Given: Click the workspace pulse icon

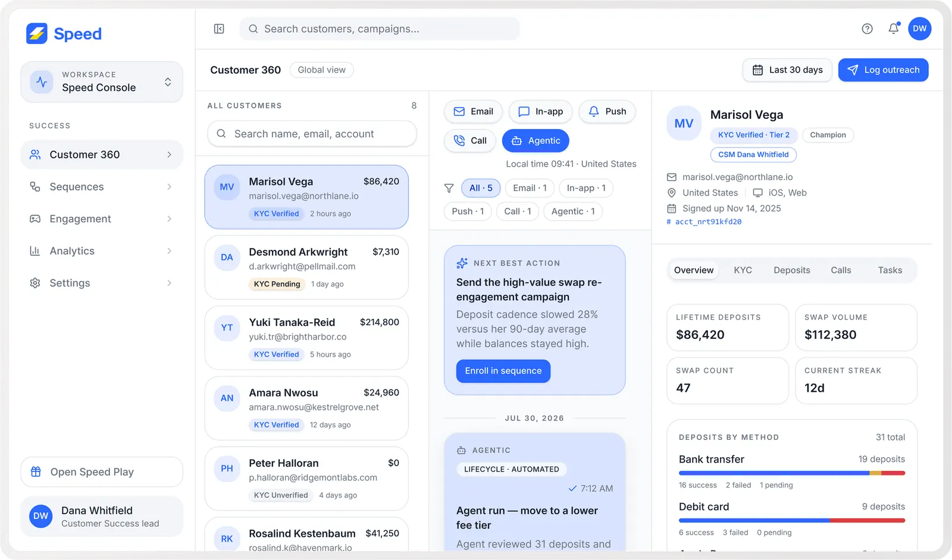Looking at the screenshot, I should [x=42, y=82].
